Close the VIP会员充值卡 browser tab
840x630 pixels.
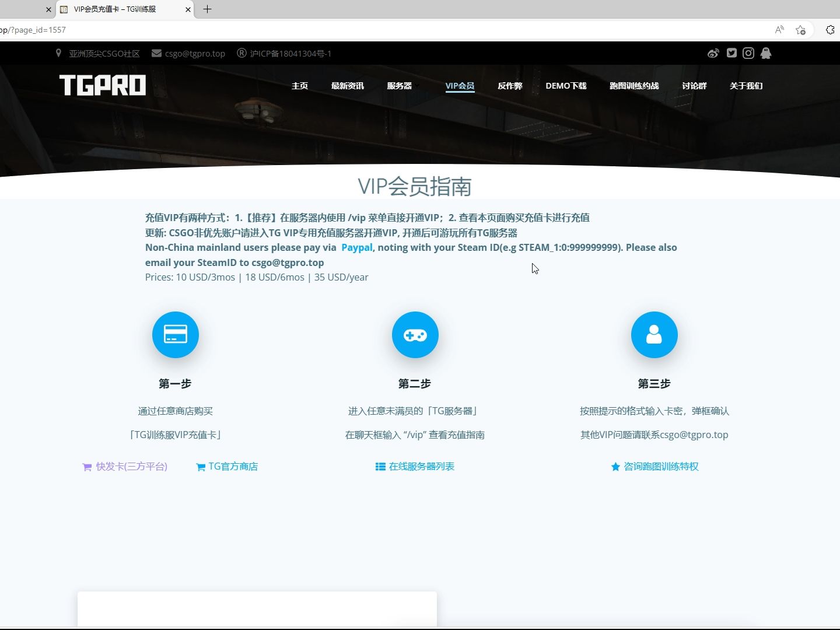click(188, 9)
